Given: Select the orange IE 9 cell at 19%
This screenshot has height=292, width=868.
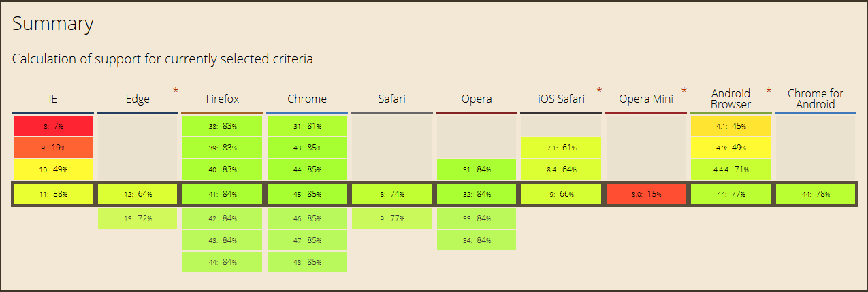Looking at the screenshot, I should point(52,147).
